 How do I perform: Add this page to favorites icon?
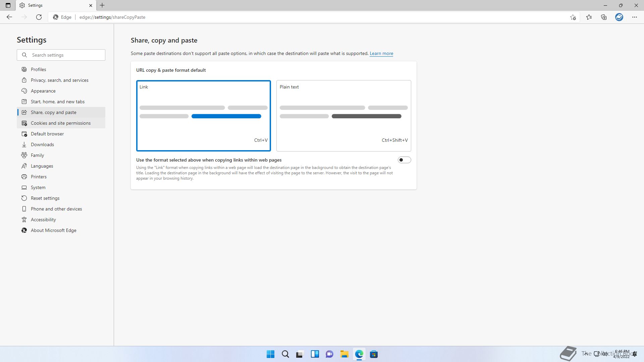pos(573,17)
